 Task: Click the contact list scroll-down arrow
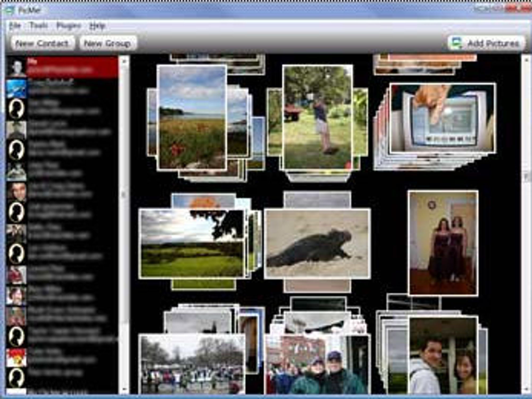coord(124,390)
